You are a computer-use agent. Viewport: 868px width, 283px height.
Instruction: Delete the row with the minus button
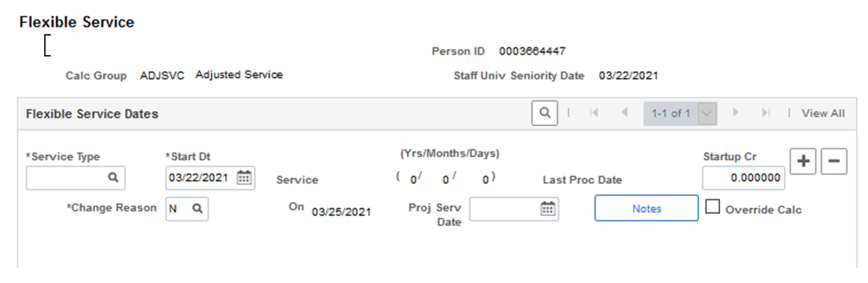(x=834, y=161)
